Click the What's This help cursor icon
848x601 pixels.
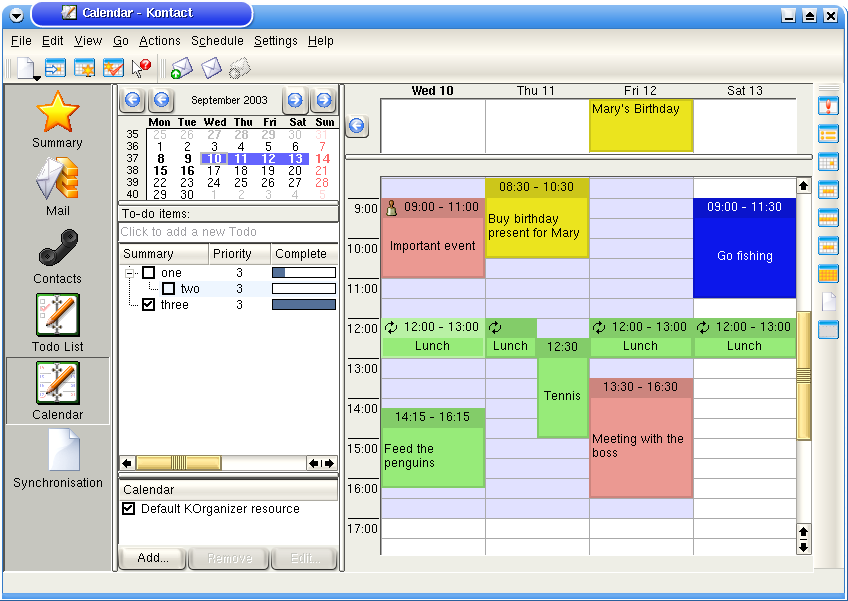click(141, 68)
